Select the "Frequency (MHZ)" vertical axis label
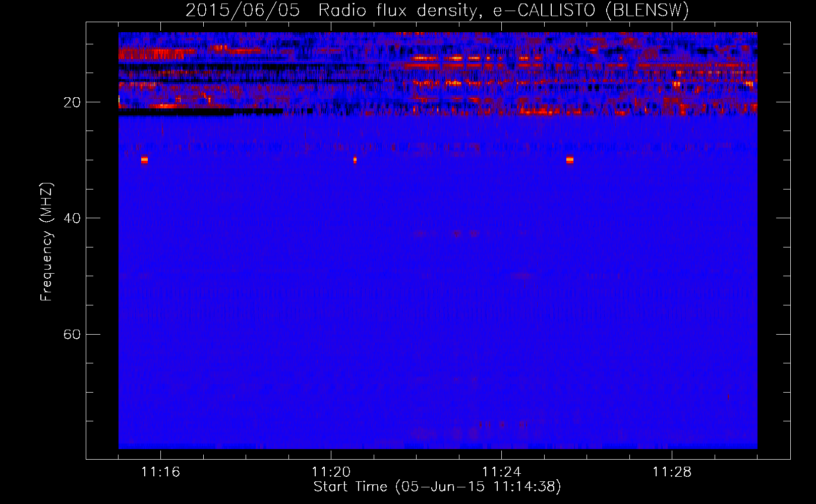816x504 pixels. click(46, 242)
